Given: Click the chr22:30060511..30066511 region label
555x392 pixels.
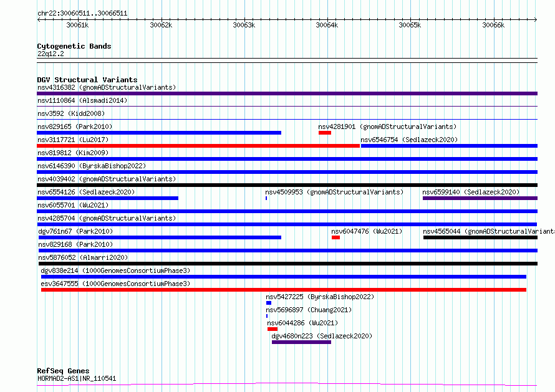Looking at the screenshot, I should click(x=82, y=14).
